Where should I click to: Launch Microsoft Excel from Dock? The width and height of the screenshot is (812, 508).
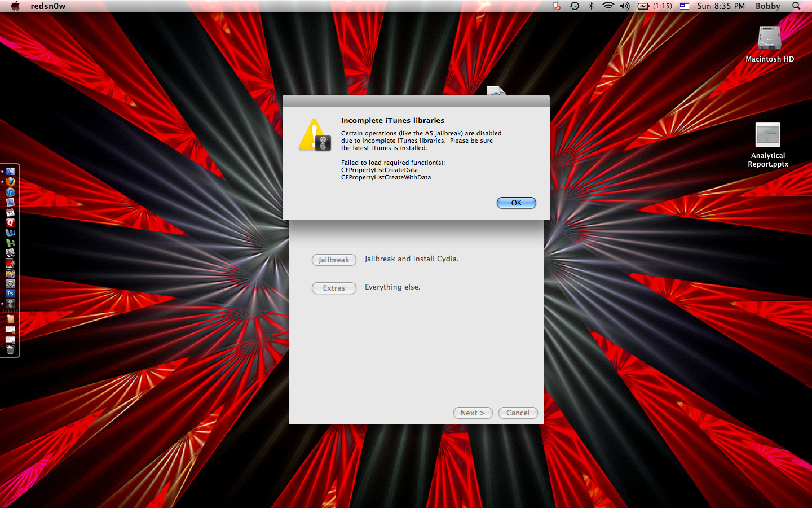pos(10,243)
